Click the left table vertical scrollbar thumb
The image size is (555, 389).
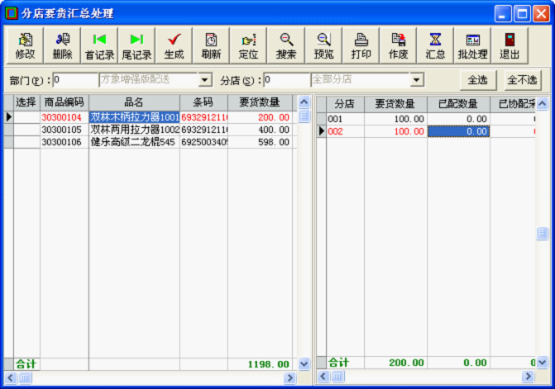[x=304, y=116]
